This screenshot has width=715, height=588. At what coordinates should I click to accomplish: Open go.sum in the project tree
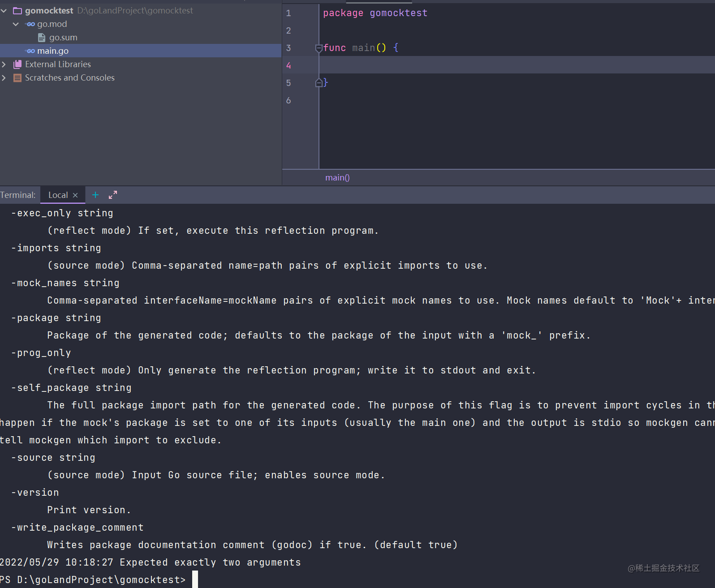(63, 38)
